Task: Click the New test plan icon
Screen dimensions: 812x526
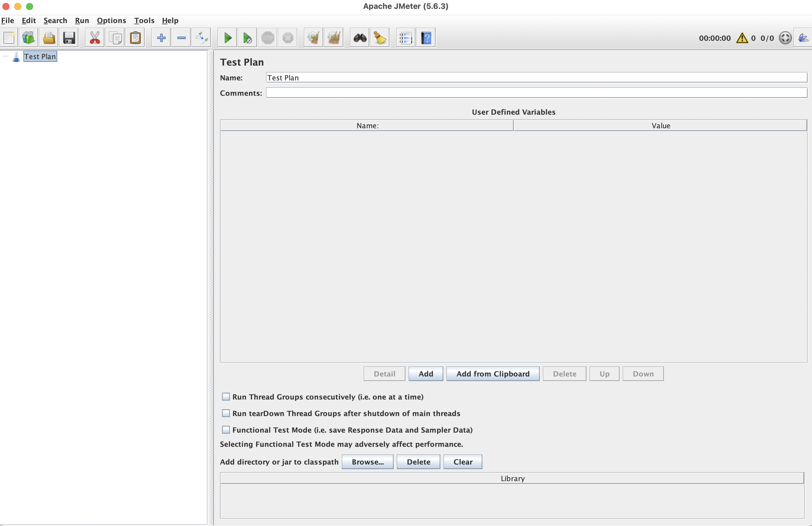Action: pyautogui.click(x=9, y=38)
